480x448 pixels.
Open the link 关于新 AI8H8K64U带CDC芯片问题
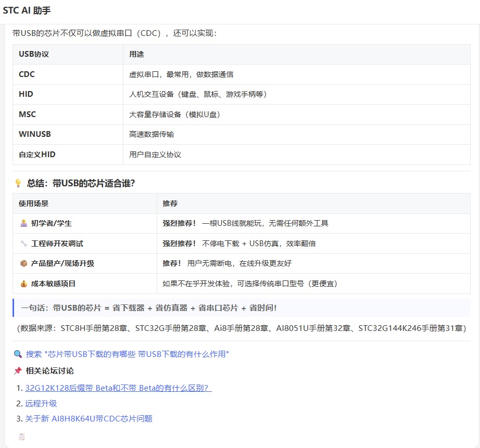coord(89,418)
